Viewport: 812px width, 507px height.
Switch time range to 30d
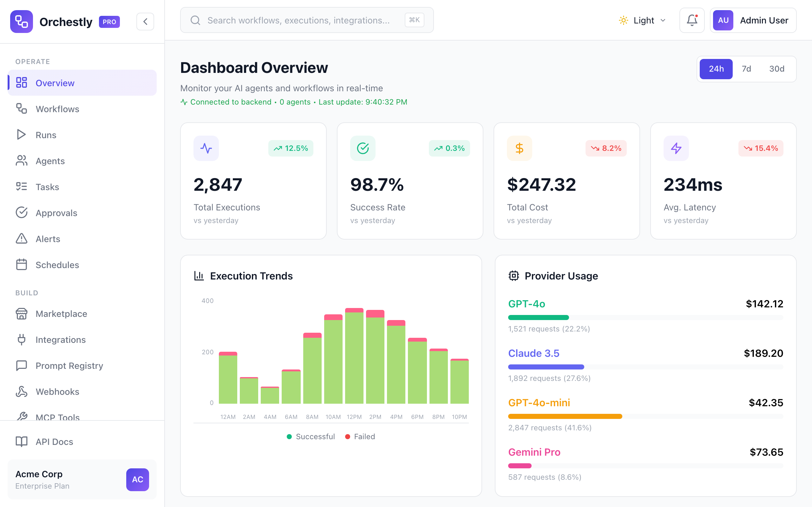click(776, 69)
